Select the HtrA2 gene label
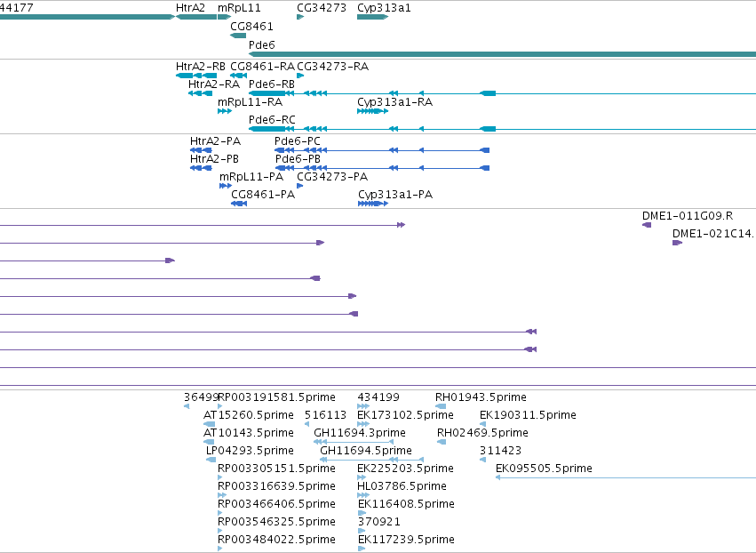The image size is (756, 553). coord(190,8)
